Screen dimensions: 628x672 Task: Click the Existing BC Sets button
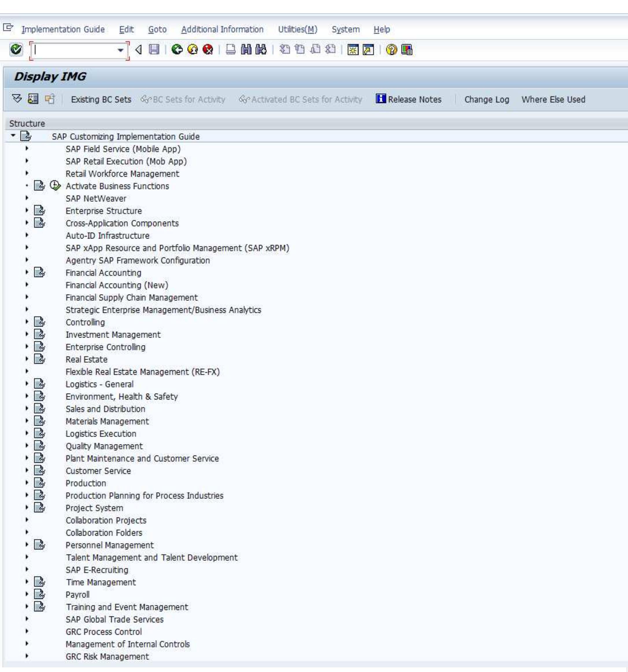tap(101, 99)
